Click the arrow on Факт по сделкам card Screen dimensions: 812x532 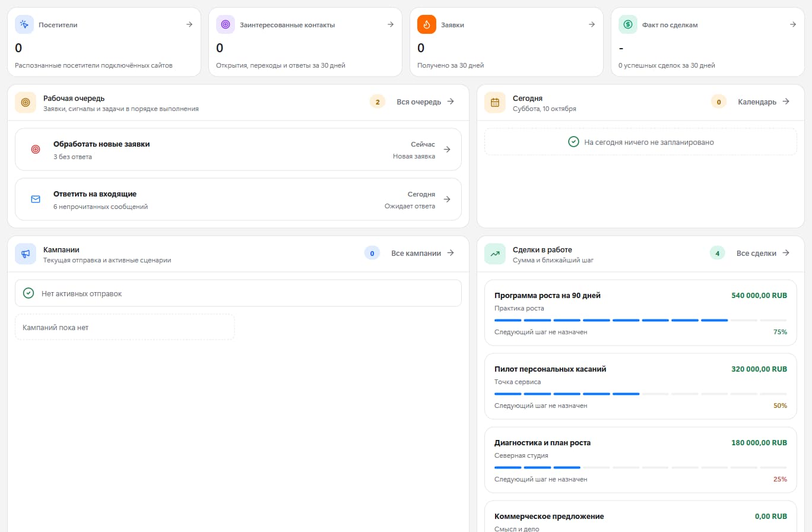[793, 24]
